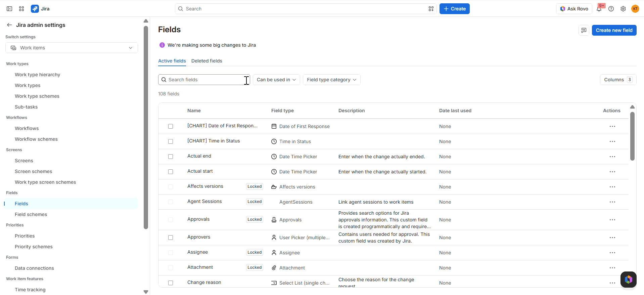The width and height of the screenshot is (644, 295).
Task: Sort by the Name column header
Action: click(194, 111)
